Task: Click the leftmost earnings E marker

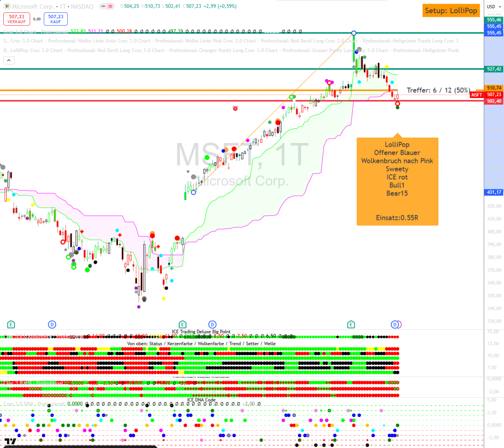Action: point(11,324)
